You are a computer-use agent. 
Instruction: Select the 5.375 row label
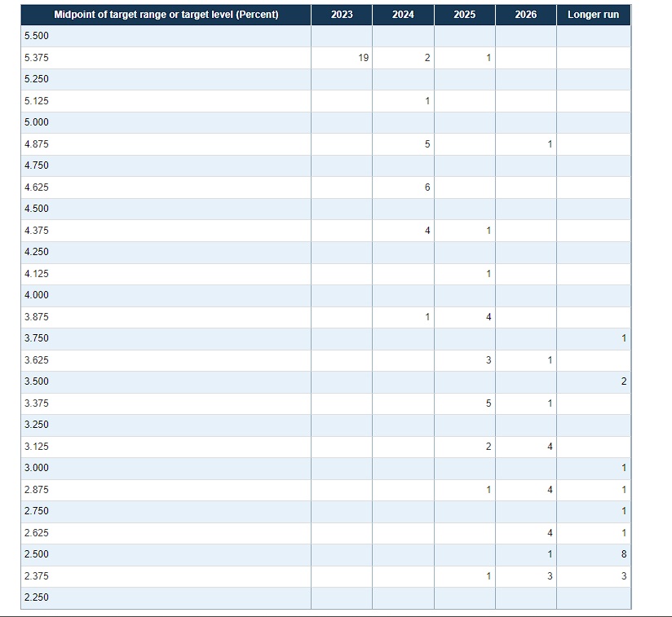point(37,58)
